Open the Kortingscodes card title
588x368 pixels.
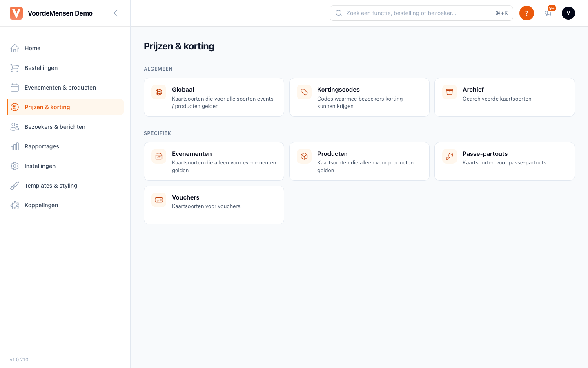339,90
